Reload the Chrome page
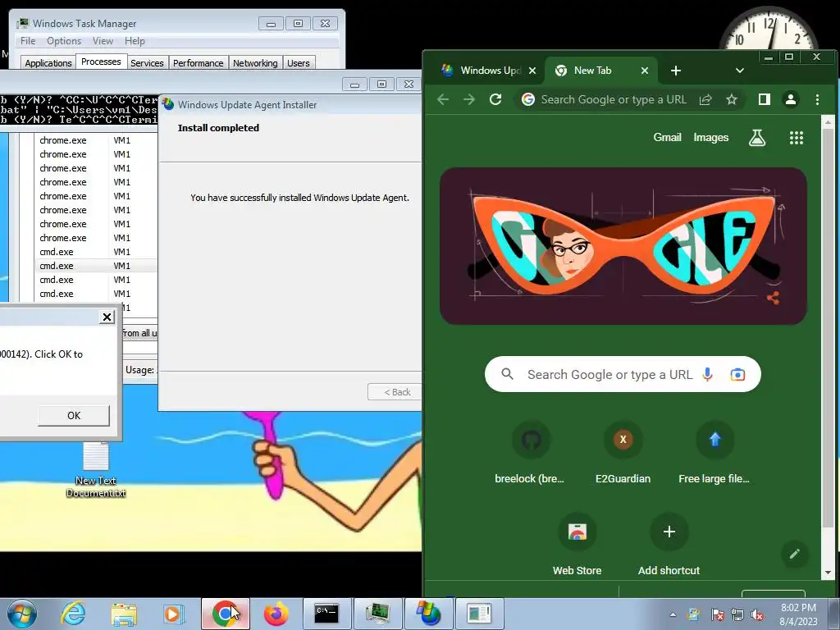 click(495, 99)
